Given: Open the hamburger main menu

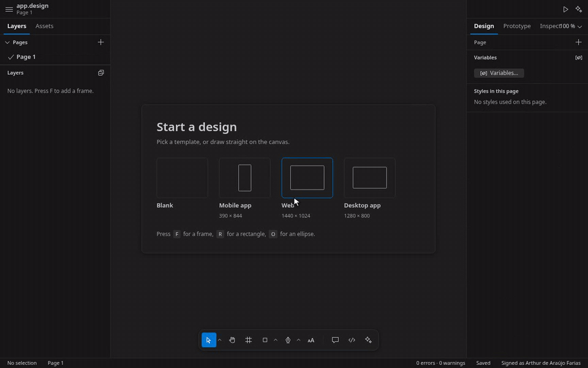Looking at the screenshot, I should (9, 9).
